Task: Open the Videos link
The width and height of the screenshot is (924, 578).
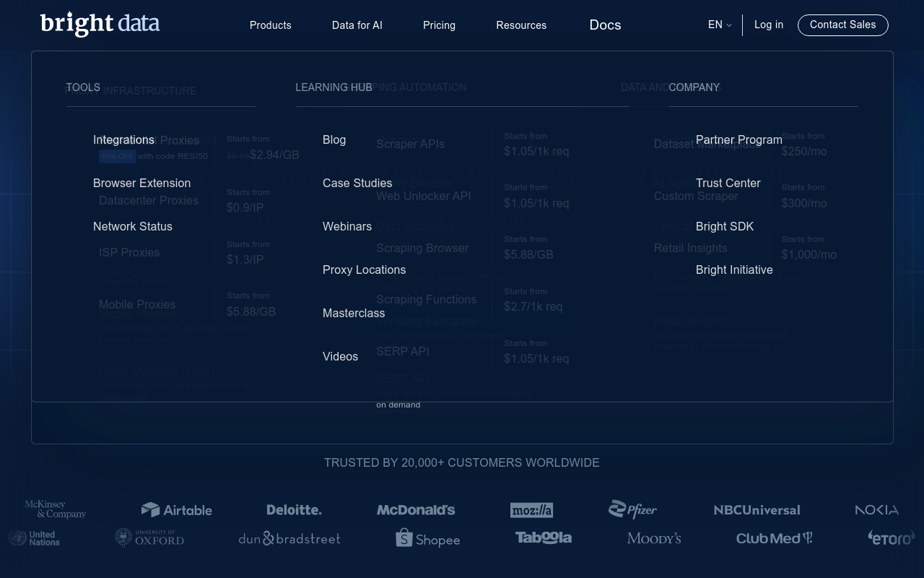Action: 340,356
